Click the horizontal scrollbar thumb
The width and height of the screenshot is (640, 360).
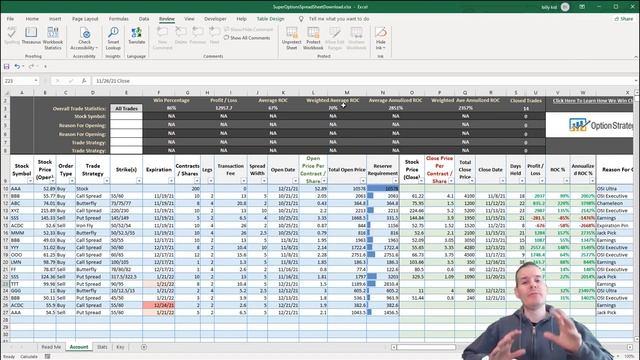tap(426, 347)
